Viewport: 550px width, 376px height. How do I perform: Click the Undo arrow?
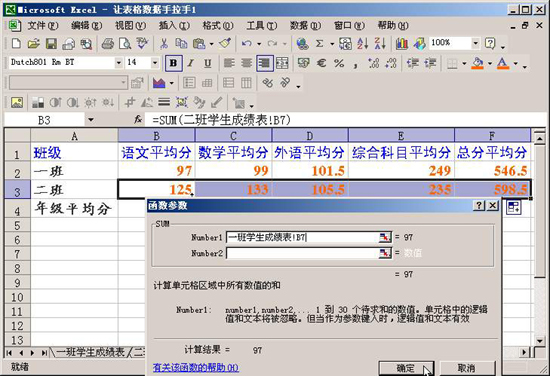(x=247, y=43)
